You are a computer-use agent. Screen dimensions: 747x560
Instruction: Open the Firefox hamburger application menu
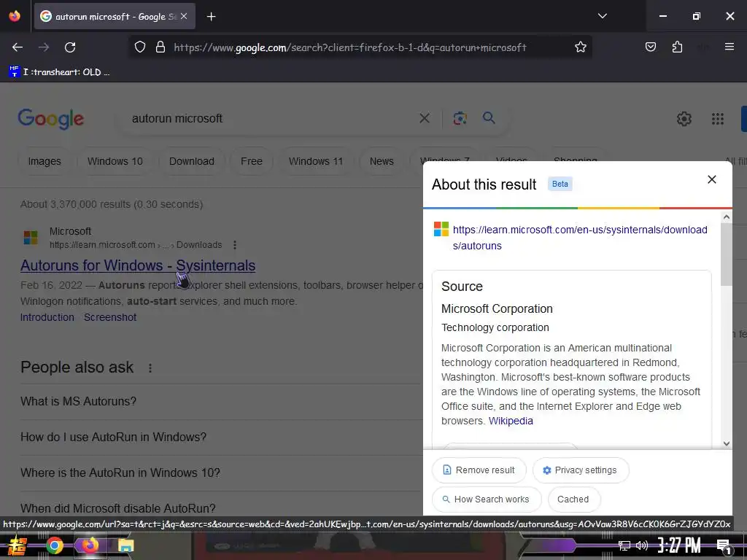[x=729, y=47]
